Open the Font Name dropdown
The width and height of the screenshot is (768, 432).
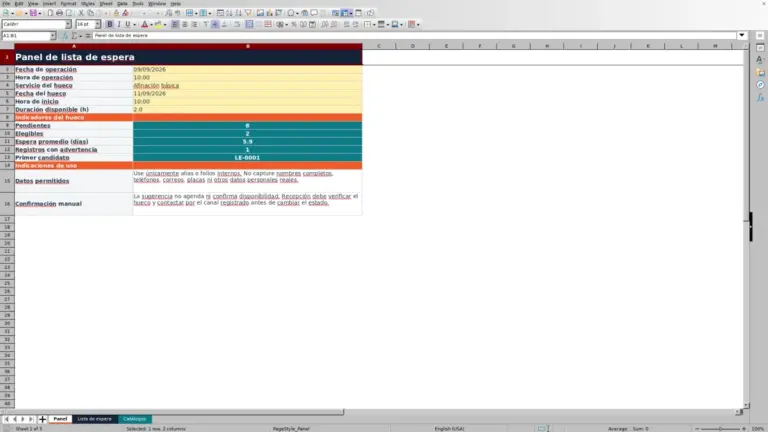(68, 24)
